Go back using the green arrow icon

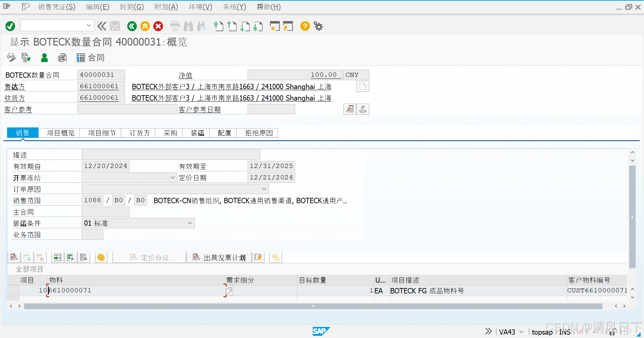coord(131,26)
